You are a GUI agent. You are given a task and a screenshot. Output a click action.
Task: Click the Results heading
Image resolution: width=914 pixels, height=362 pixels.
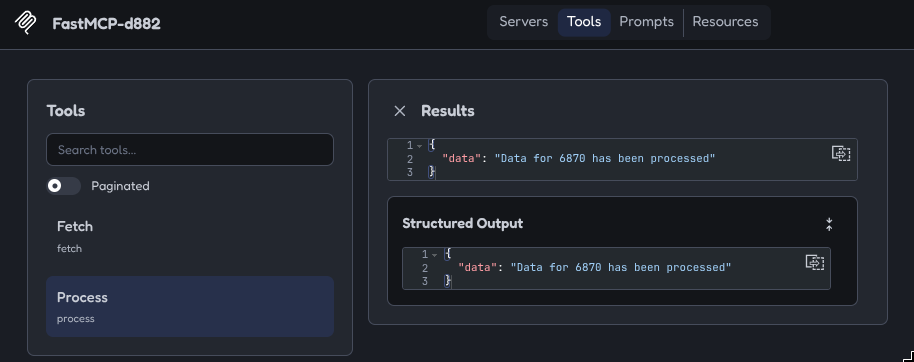click(448, 111)
